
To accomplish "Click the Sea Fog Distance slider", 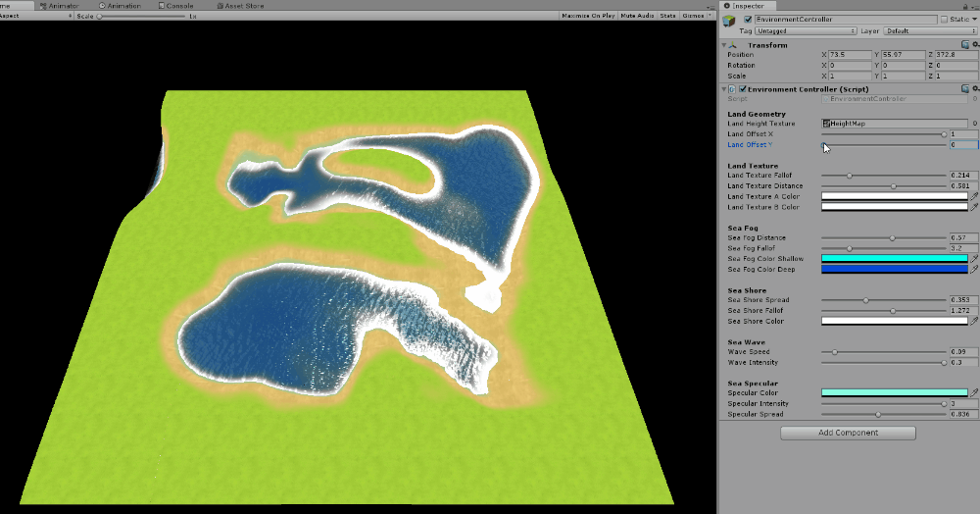I will (x=883, y=238).
